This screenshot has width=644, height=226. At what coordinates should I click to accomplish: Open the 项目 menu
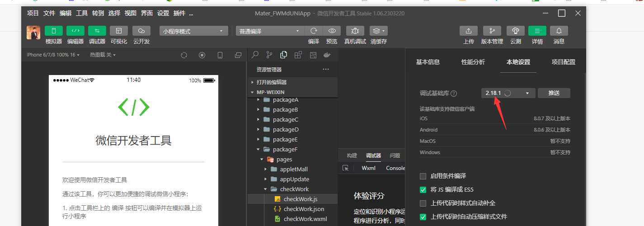pos(33,13)
